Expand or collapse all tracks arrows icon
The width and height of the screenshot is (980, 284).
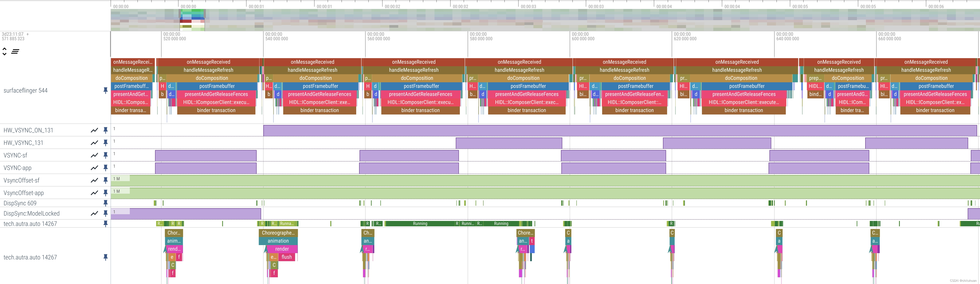click(4, 51)
